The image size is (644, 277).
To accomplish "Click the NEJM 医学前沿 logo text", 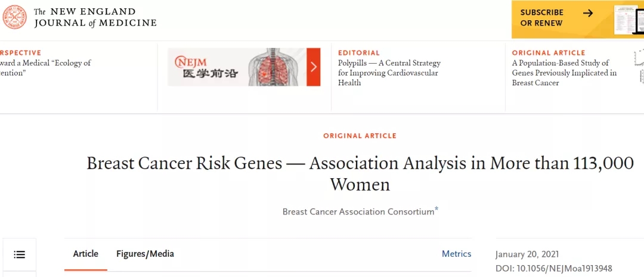I will [x=202, y=67].
